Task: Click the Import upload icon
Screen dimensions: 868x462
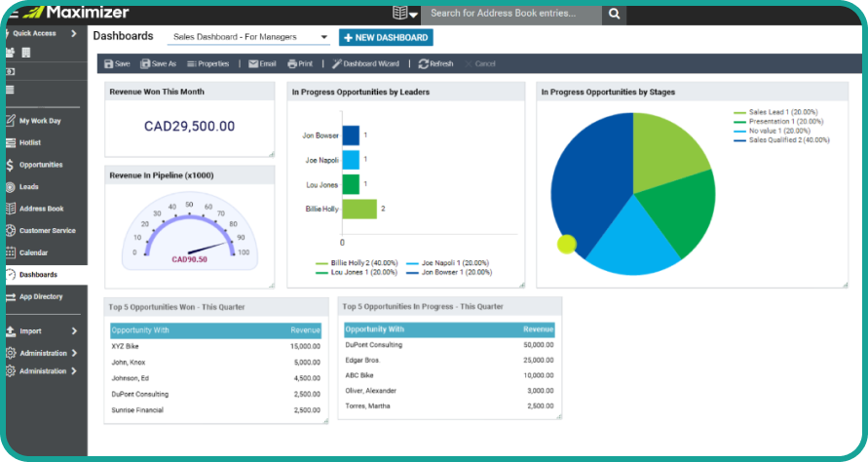Action: (11, 331)
